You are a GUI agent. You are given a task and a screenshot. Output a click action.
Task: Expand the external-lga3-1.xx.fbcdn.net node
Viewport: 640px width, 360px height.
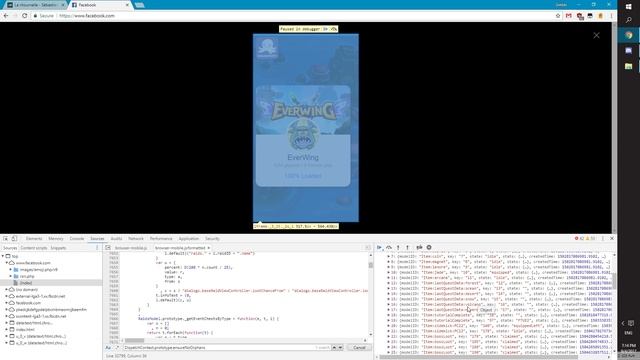[x=7, y=296]
